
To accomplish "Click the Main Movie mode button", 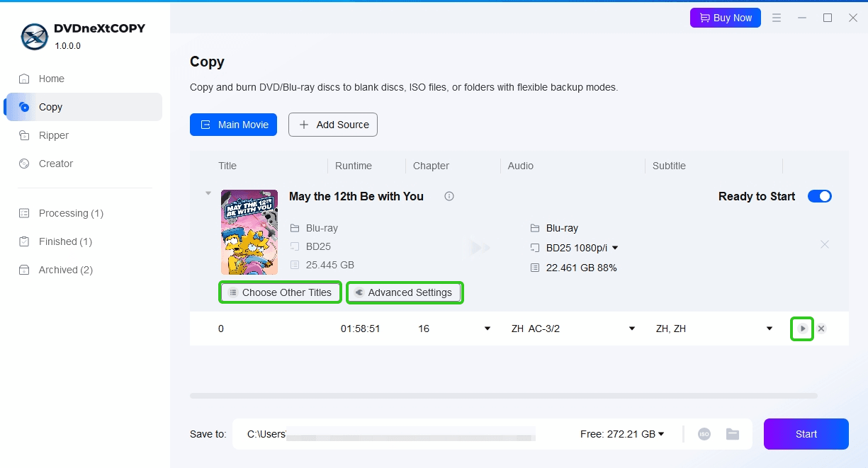I will pyautogui.click(x=233, y=125).
